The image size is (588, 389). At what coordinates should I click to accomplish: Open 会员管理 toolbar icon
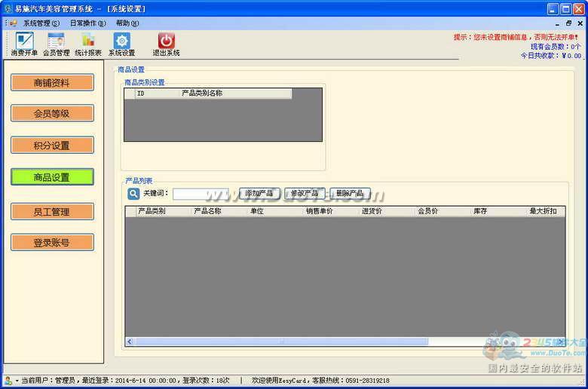click(56, 41)
